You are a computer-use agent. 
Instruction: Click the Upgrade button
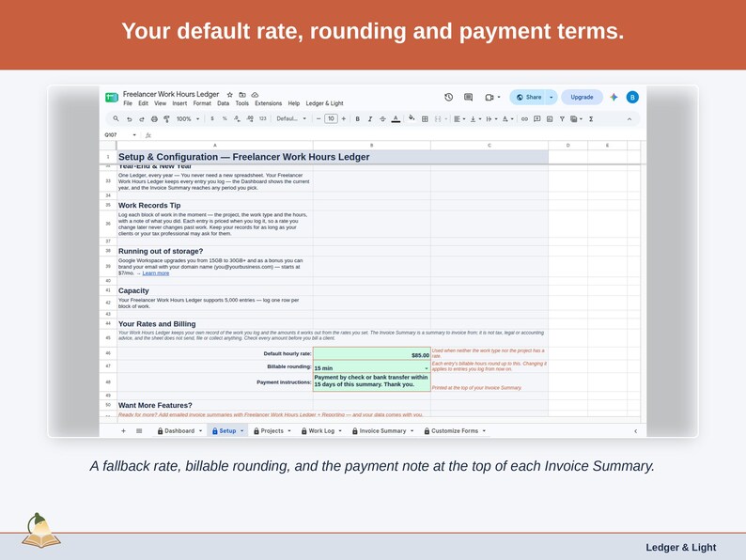click(x=582, y=97)
